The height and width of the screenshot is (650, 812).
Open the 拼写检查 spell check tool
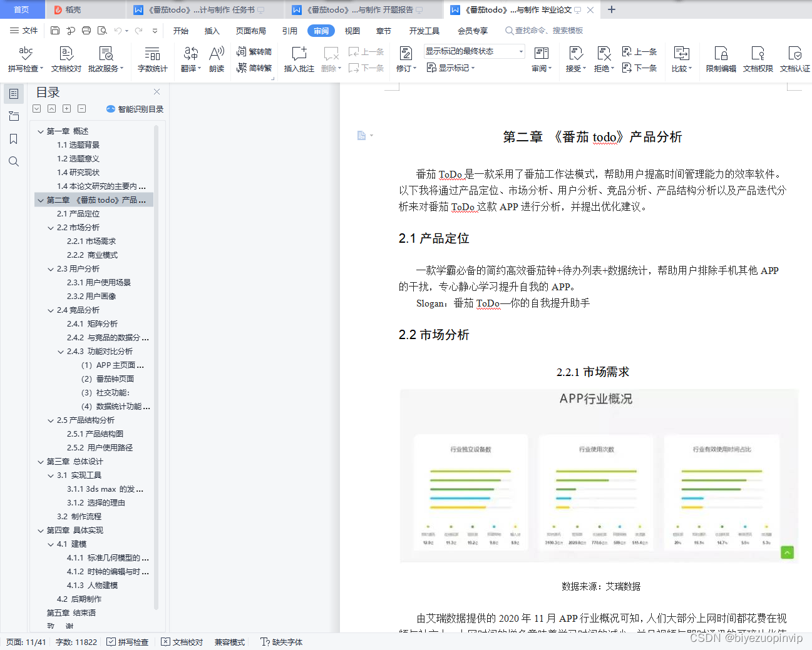click(26, 59)
